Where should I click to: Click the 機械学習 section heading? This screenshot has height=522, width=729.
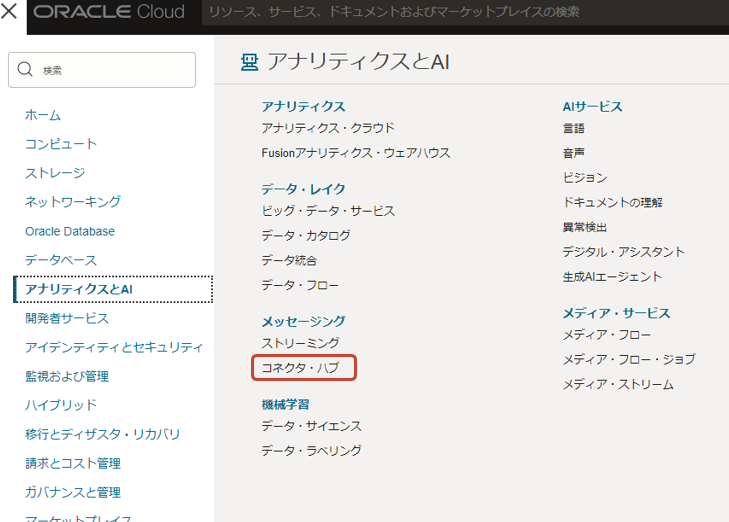(x=285, y=404)
